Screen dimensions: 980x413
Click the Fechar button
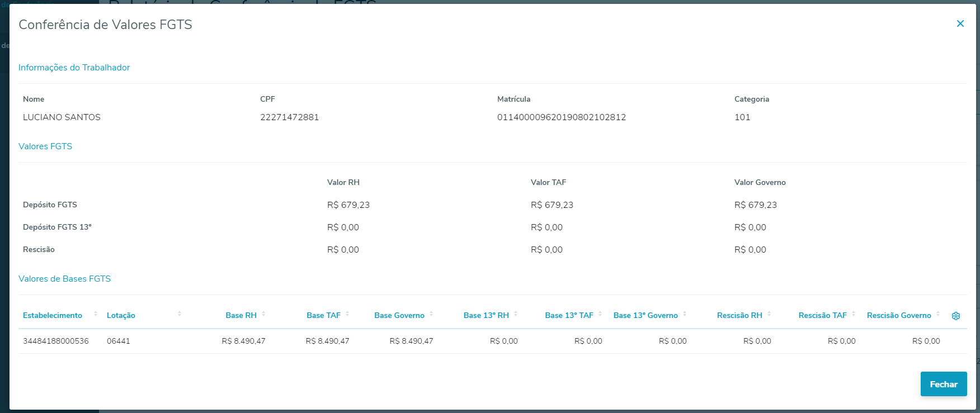[x=944, y=384]
